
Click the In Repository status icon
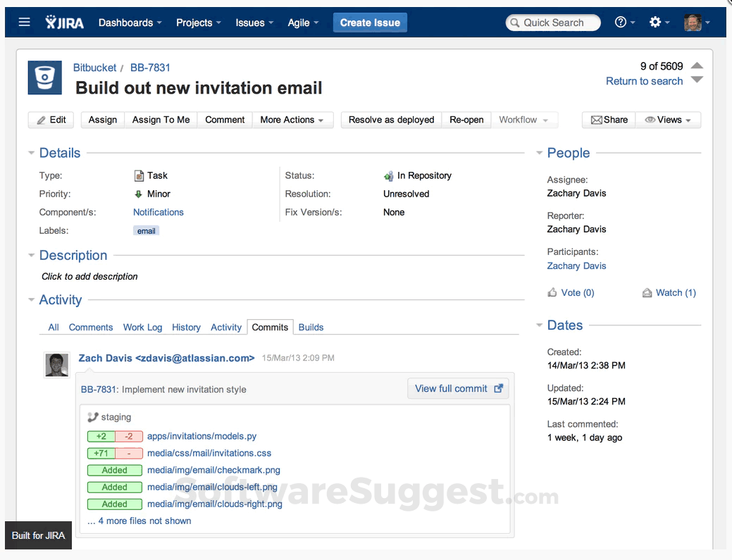[388, 175]
